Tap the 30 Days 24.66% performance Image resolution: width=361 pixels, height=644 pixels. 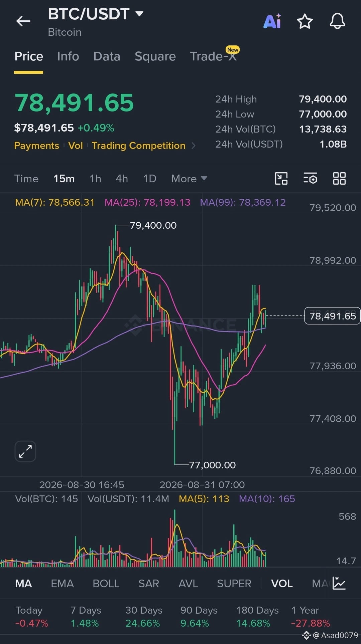tap(144, 617)
